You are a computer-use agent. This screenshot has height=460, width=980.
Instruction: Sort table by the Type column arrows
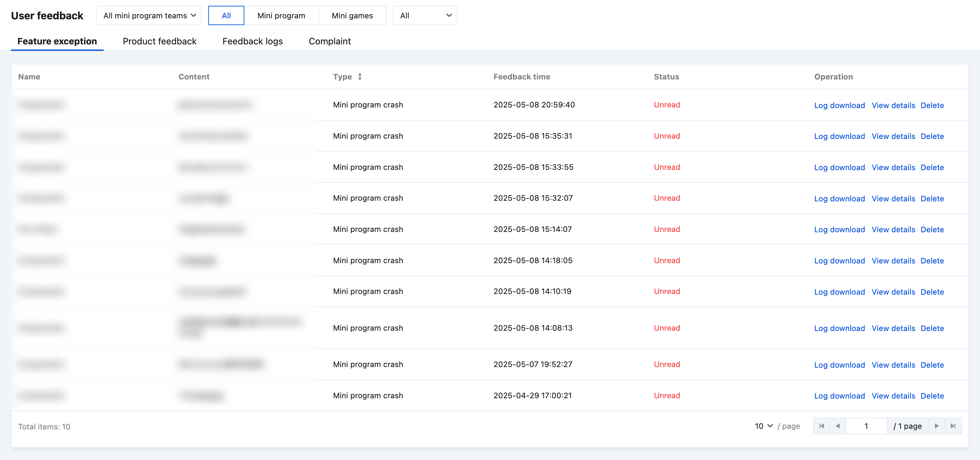pyautogui.click(x=360, y=77)
